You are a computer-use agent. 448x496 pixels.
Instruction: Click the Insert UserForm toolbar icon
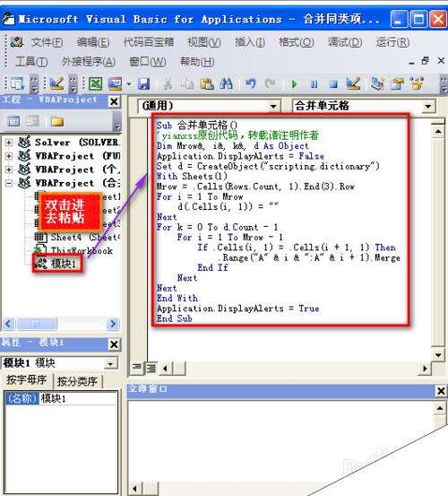pyautogui.click(x=115, y=83)
